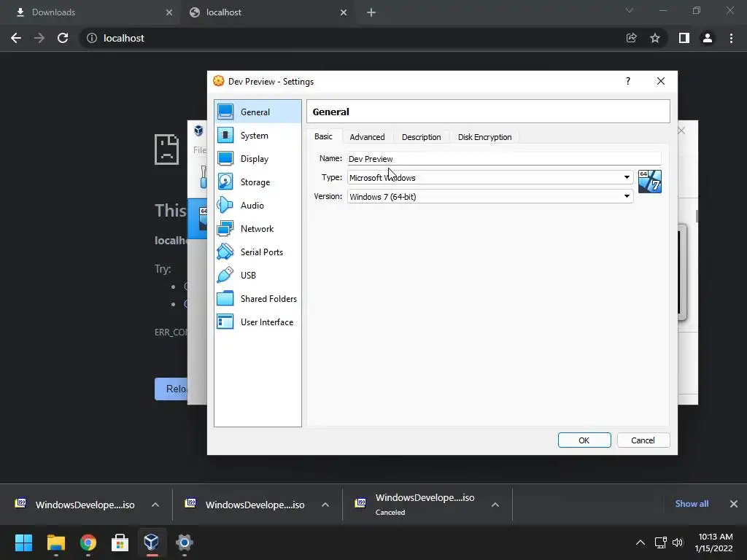This screenshot has width=747, height=560.
Task: Open a new browser tab
Action: pos(371,12)
